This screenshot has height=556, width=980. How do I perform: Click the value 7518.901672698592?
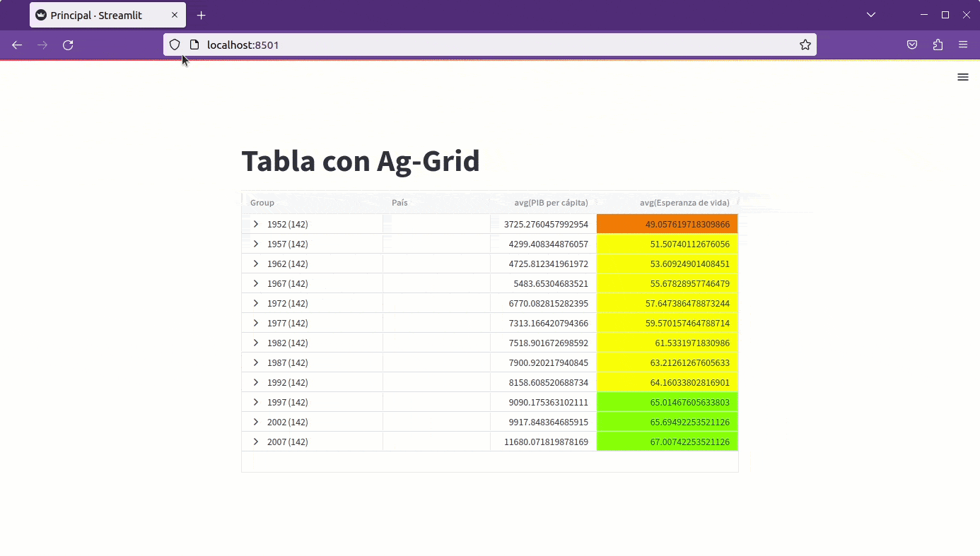tap(549, 343)
